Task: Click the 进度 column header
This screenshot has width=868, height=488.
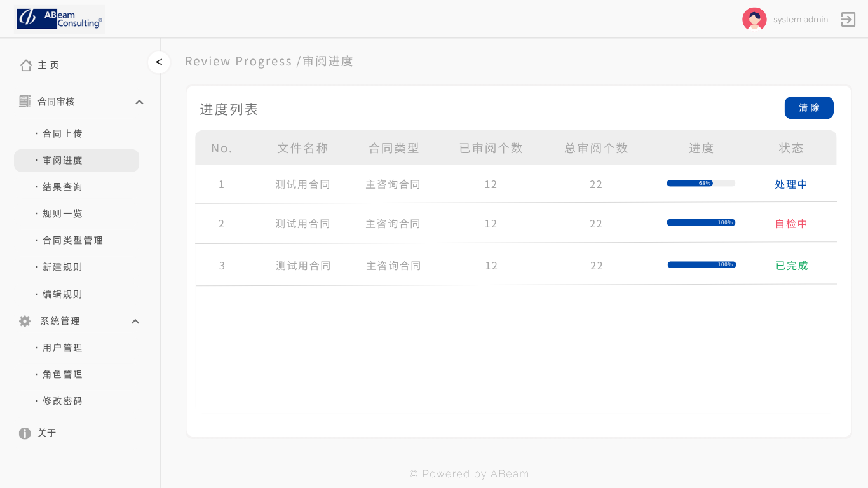Action: click(x=702, y=148)
